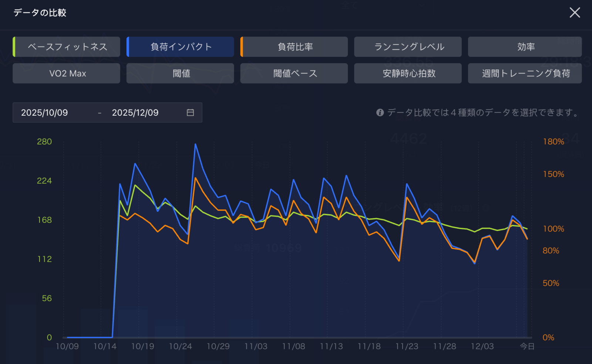Disable the 負荷比率 metric

click(x=295, y=47)
